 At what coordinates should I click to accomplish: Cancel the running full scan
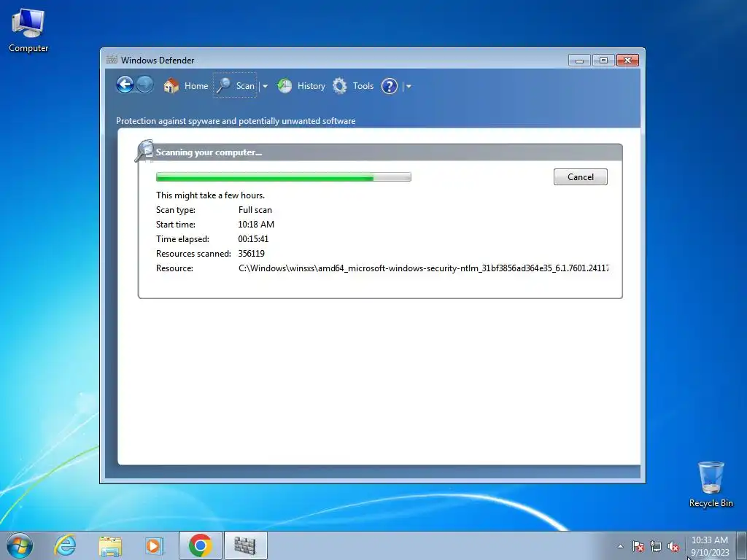[x=580, y=176]
